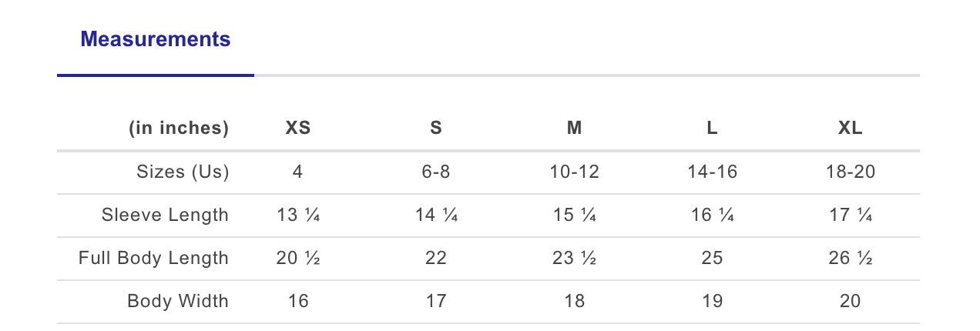Select the "Sizes (Us)" row label
980x331 pixels.
[183, 172]
